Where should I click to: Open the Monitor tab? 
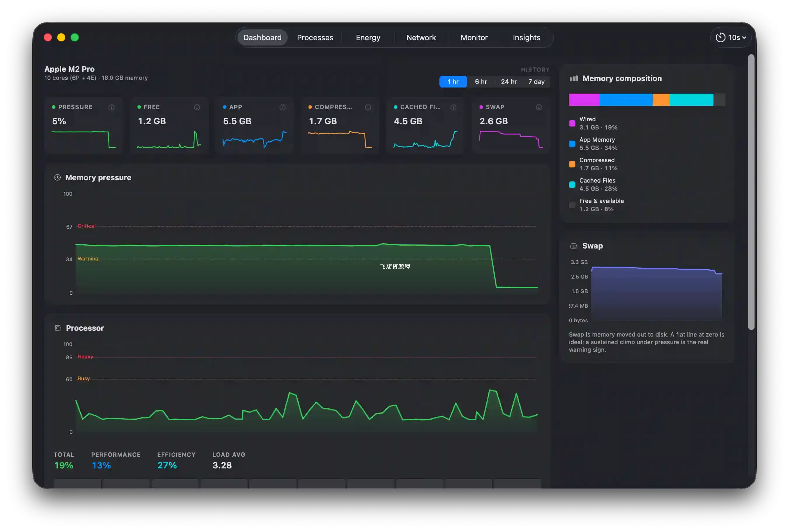pos(474,37)
